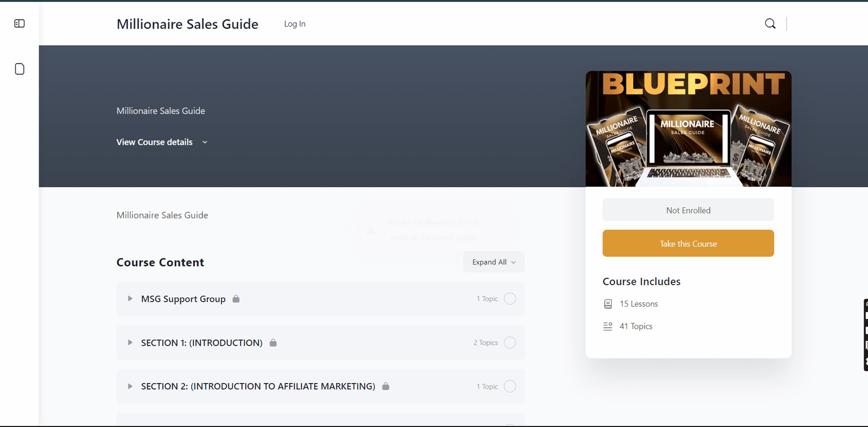The image size is (868, 427).
Task: Expand SECTION 1 (INTRODUCTION) arrow
Action: tap(130, 343)
